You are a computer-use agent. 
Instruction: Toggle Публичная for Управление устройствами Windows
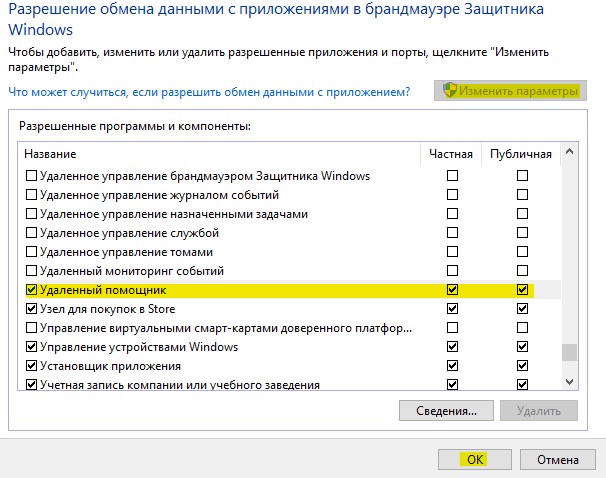[x=522, y=347]
